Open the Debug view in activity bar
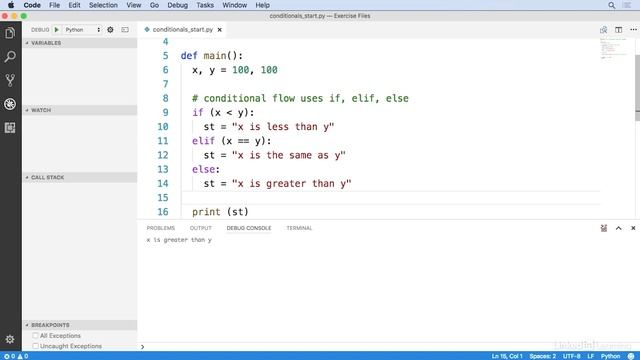The height and width of the screenshot is (360, 640). click(x=10, y=104)
